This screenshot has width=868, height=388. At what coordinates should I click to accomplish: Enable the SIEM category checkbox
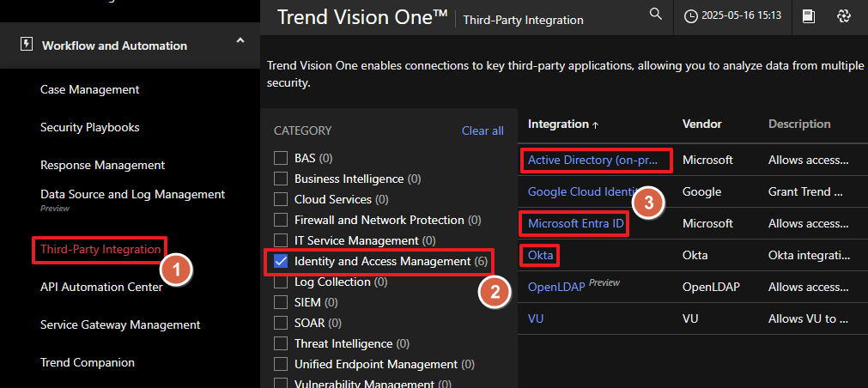(x=280, y=302)
